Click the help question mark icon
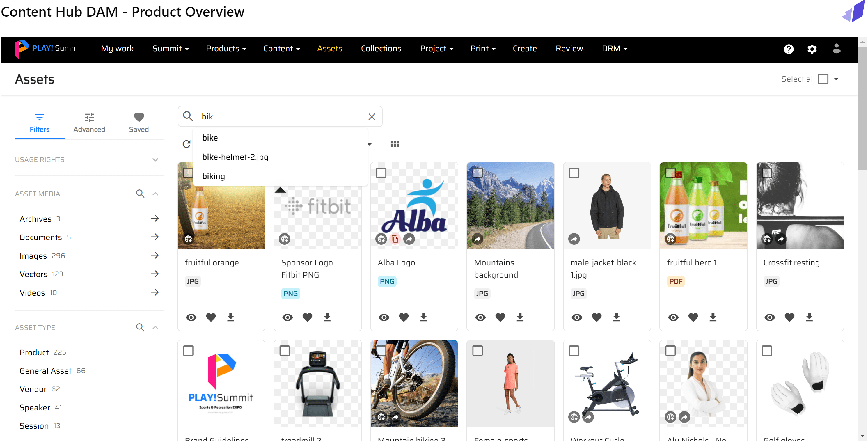868x442 pixels. [789, 49]
